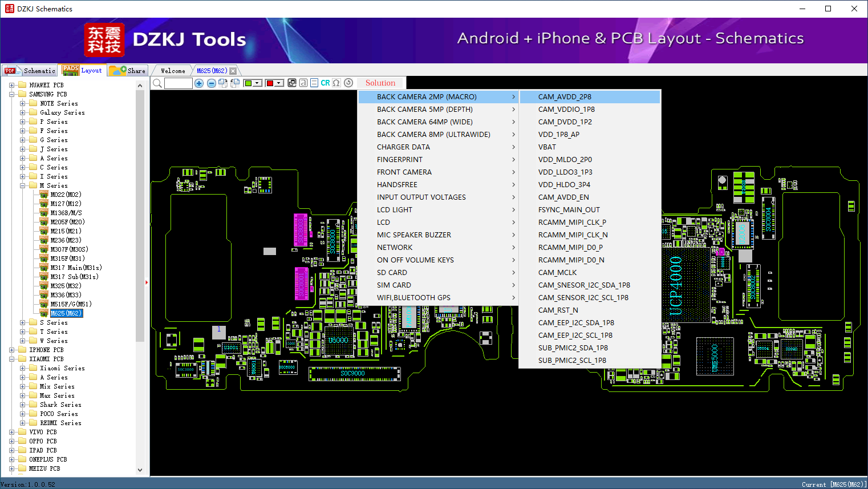Click the red panel collapse arrow

tap(147, 282)
